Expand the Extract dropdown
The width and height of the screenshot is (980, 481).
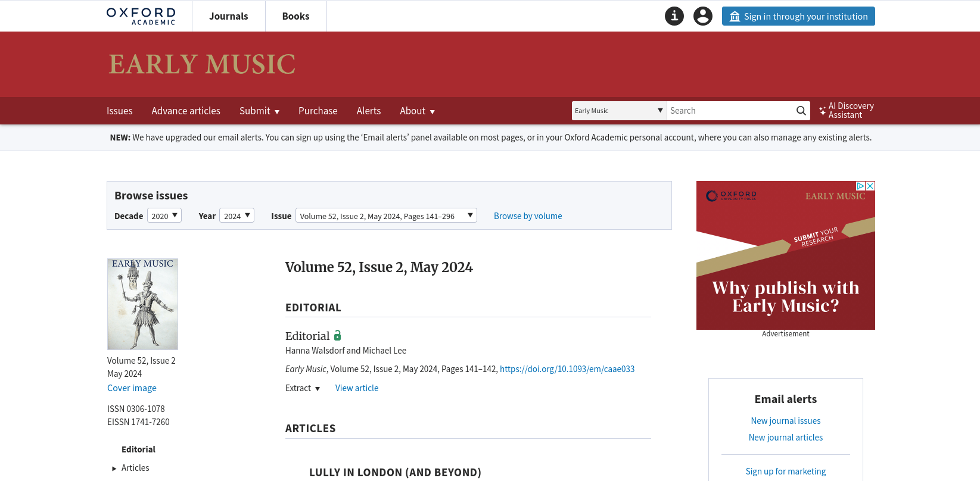303,388
